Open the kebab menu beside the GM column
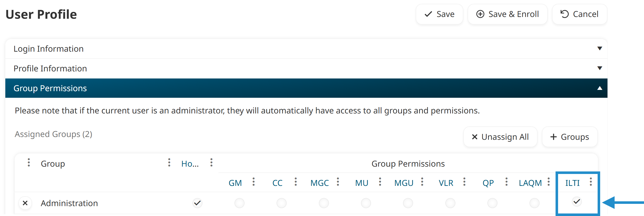The width and height of the screenshot is (644, 216). point(254,182)
